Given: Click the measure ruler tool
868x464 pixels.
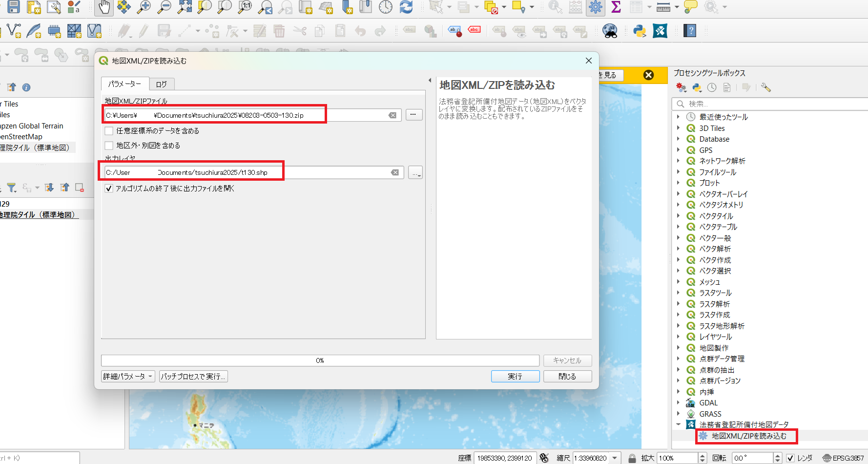Looking at the screenshot, I should tap(663, 7).
